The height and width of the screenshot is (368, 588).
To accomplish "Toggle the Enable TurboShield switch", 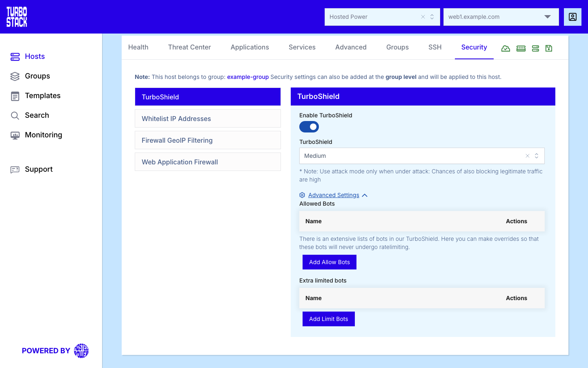I will click(309, 127).
